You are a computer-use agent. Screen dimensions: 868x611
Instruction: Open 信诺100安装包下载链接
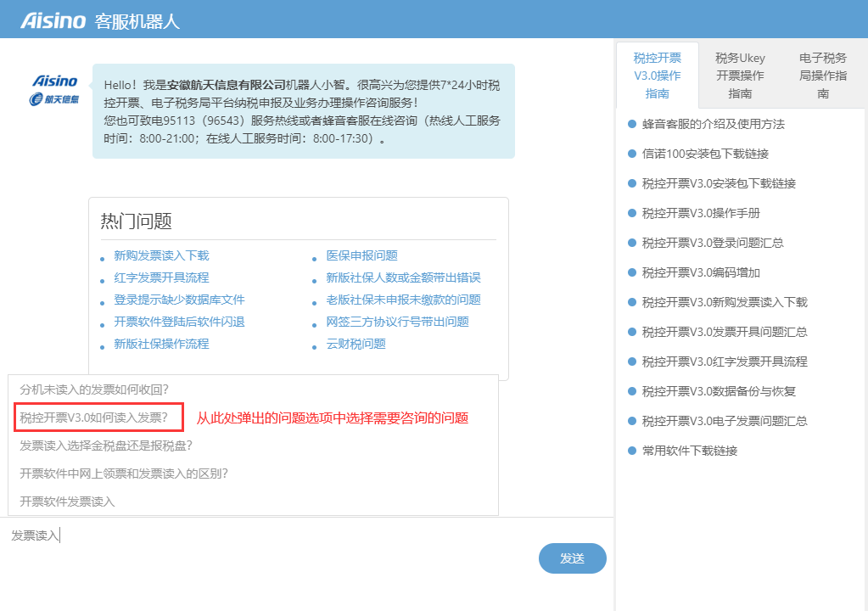point(705,154)
